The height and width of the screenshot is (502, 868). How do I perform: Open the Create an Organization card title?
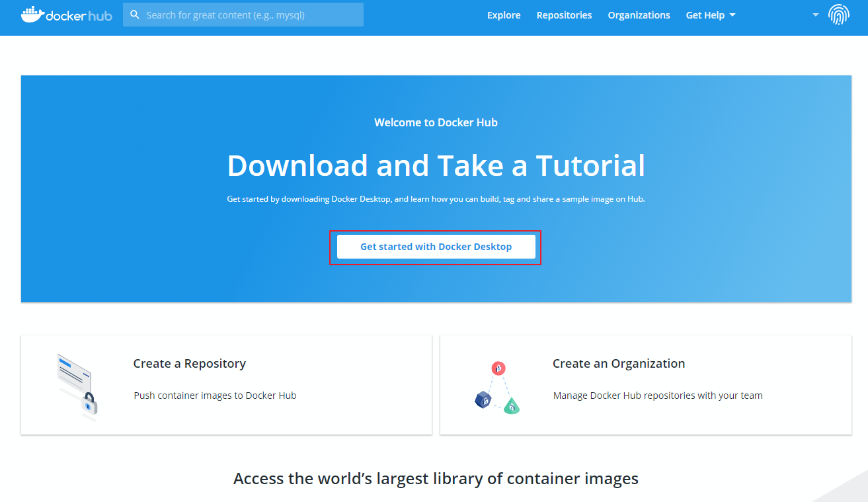619,363
